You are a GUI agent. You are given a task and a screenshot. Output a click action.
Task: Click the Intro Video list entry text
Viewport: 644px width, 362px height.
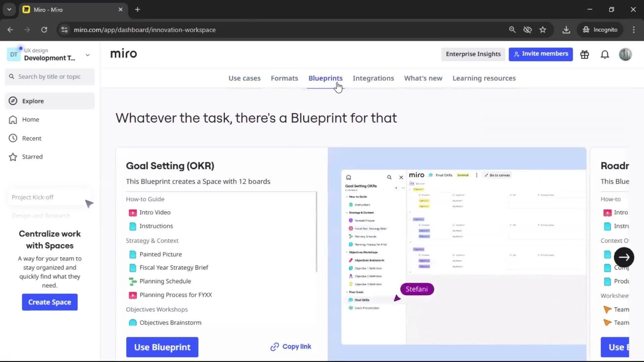[155, 213]
